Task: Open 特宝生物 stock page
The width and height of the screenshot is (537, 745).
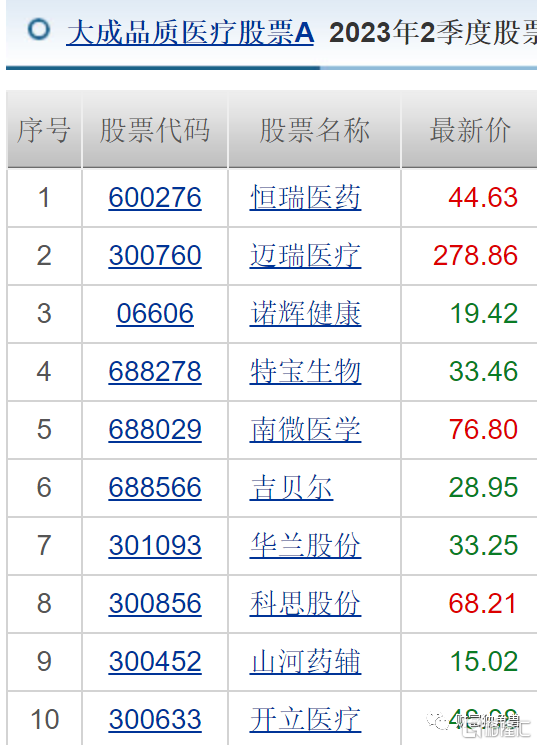Action: [x=305, y=372]
